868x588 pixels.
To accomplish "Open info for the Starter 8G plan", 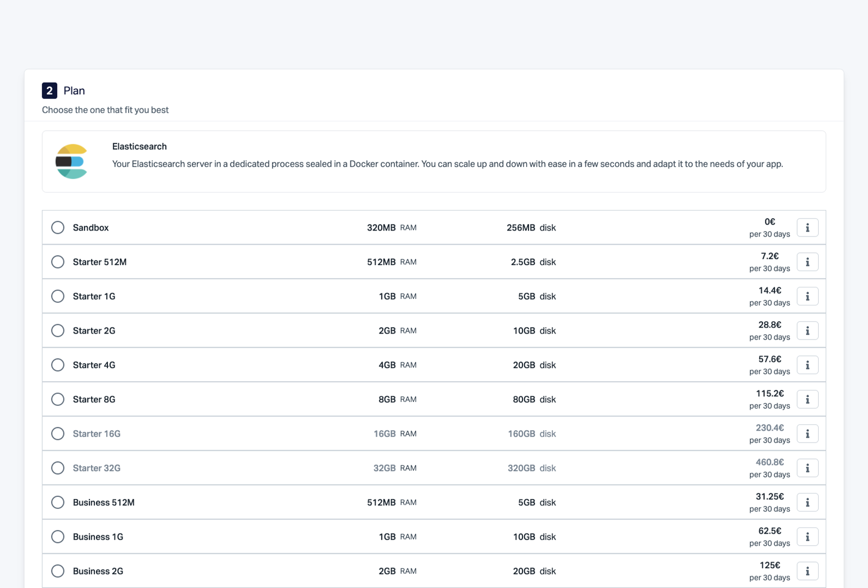I will click(807, 399).
